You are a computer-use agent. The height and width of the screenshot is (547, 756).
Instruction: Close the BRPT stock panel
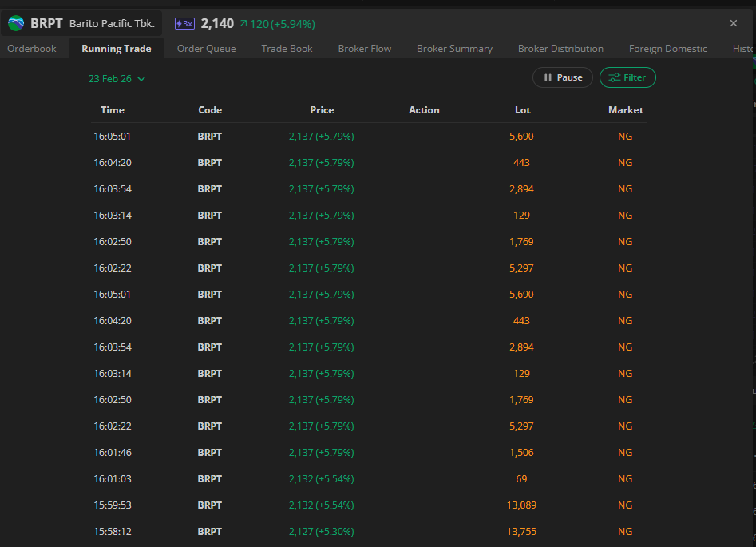point(734,23)
